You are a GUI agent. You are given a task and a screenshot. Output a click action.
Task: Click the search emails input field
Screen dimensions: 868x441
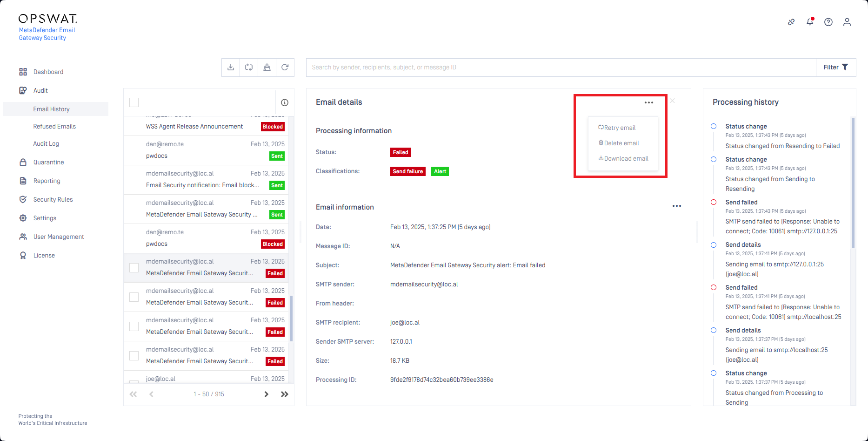[x=561, y=67]
